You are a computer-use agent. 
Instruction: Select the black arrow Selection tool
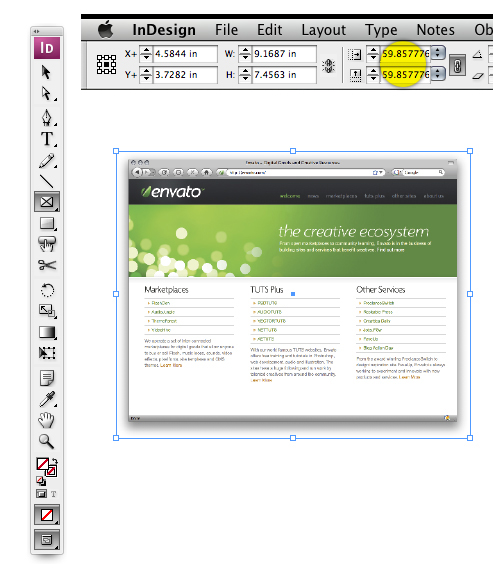pos(46,72)
